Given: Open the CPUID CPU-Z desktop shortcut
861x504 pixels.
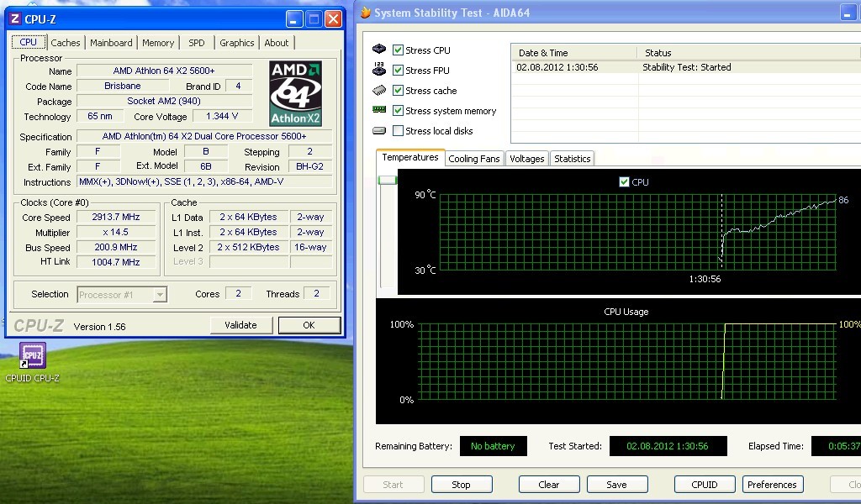Looking at the screenshot, I should tap(32, 356).
